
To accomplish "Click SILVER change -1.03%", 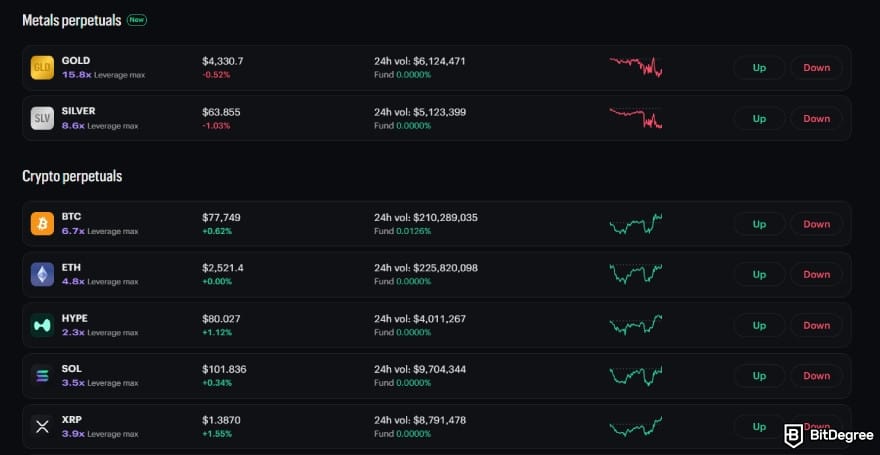I will click(x=216, y=126).
